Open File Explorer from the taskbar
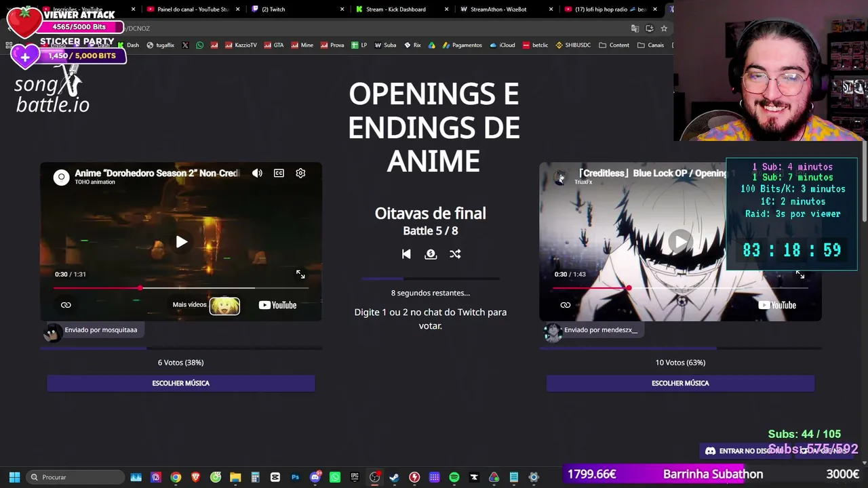 pos(235,477)
